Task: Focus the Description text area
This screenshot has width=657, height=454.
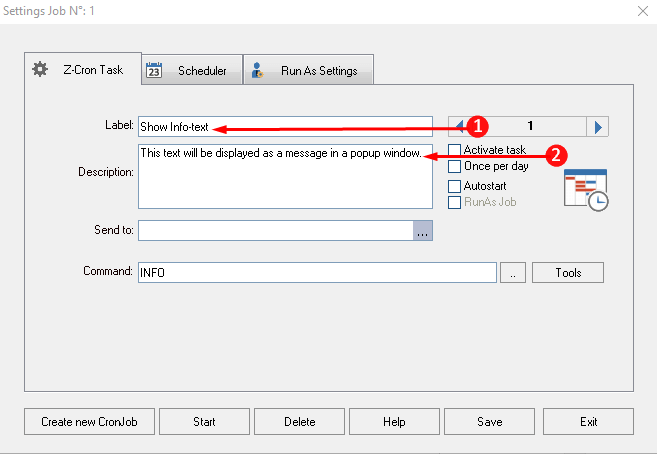Action: (x=285, y=176)
